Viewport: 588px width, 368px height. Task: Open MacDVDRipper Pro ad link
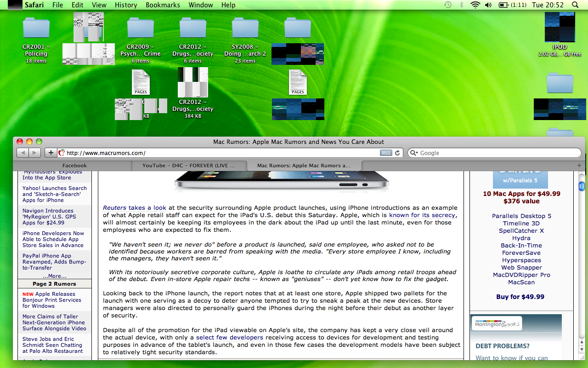[521, 275]
